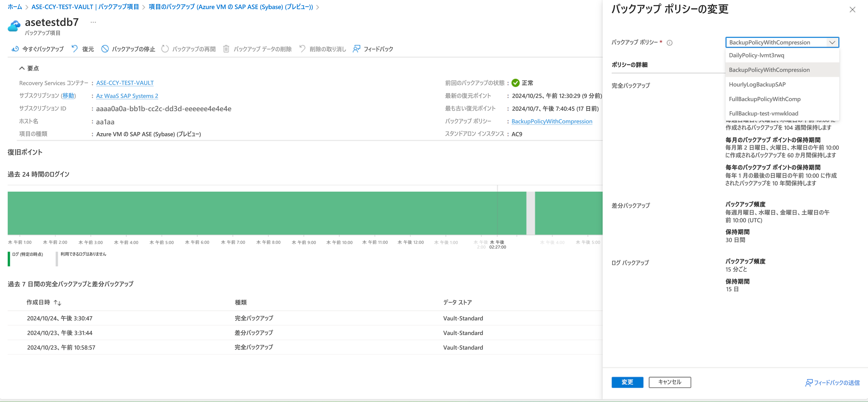Choose HourlyLogBackupSAP policy option
Viewport: 868px width, 402px height.
coord(757,85)
